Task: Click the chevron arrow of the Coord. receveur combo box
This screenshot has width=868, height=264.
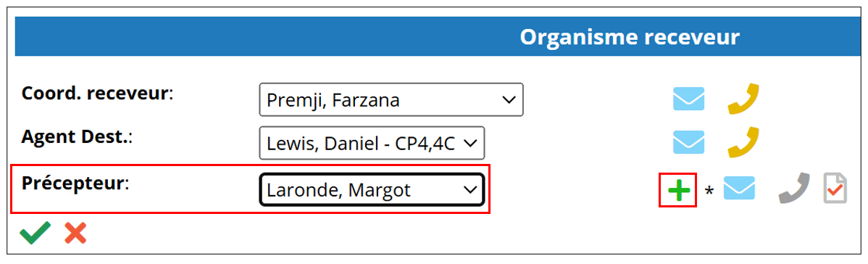Action: pyautogui.click(x=508, y=100)
